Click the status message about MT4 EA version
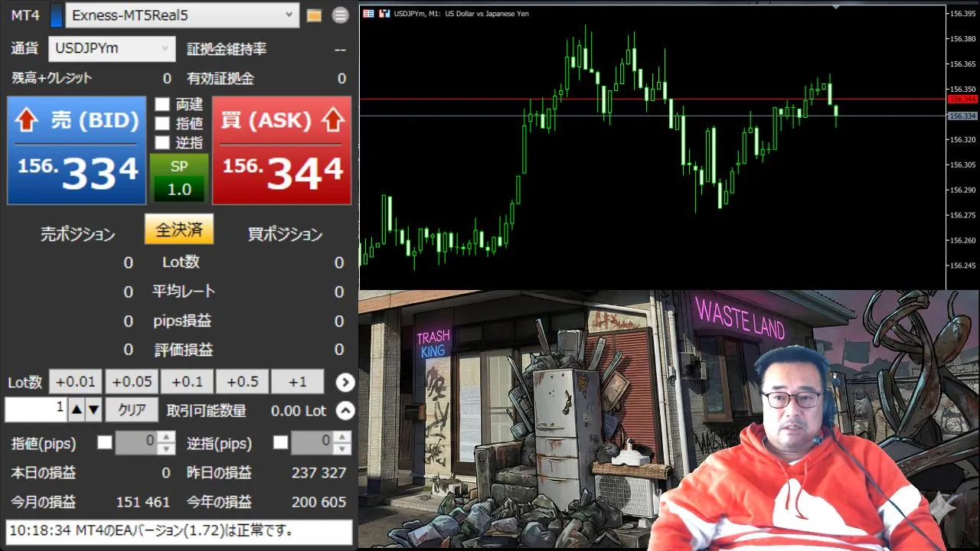 179,532
